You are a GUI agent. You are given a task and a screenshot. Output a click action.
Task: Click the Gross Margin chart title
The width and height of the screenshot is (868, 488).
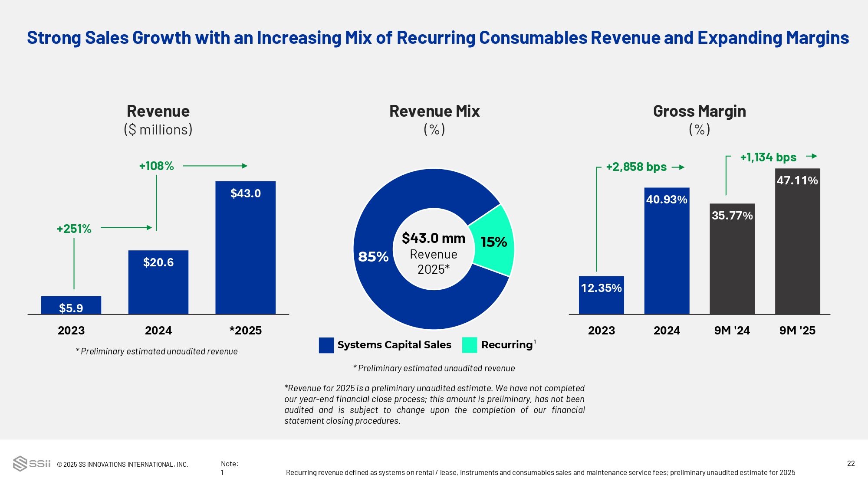[699, 111]
